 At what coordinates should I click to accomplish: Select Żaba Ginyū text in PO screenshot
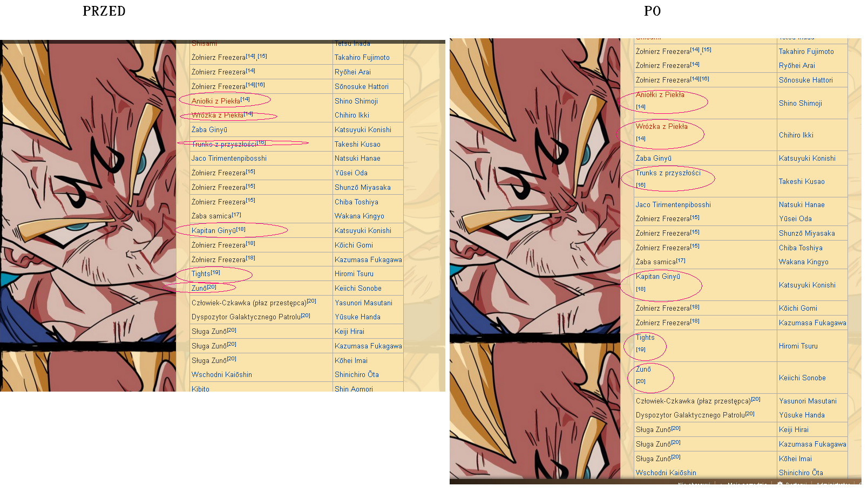pyautogui.click(x=653, y=159)
